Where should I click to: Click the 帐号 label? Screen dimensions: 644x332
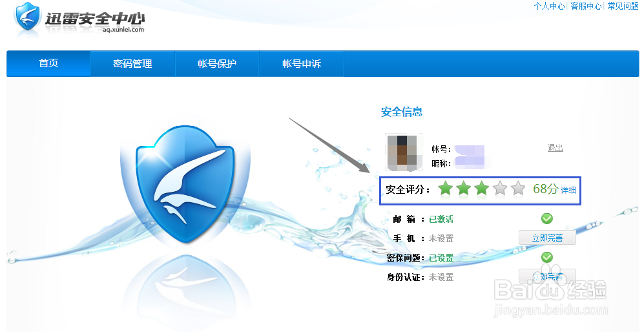pos(441,150)
